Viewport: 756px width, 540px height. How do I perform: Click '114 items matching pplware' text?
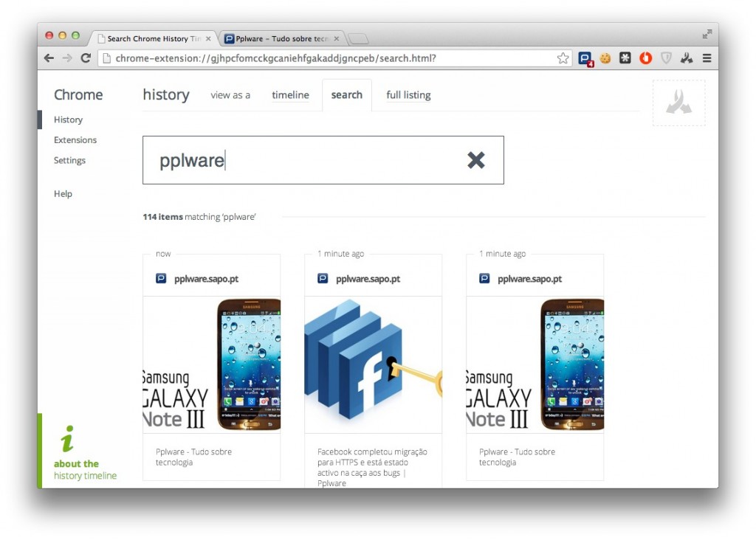[199, 217]
